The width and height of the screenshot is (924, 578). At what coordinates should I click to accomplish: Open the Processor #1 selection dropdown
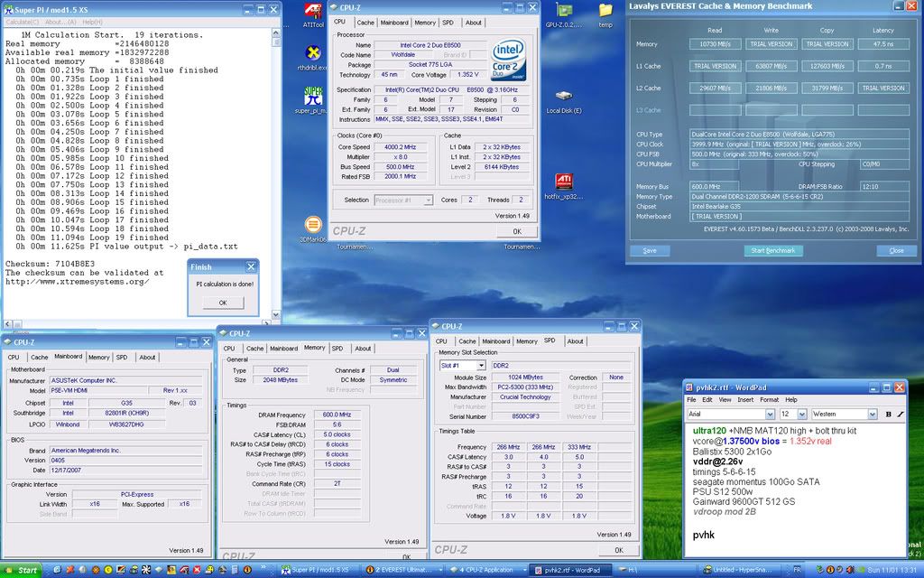pos(429,200)
